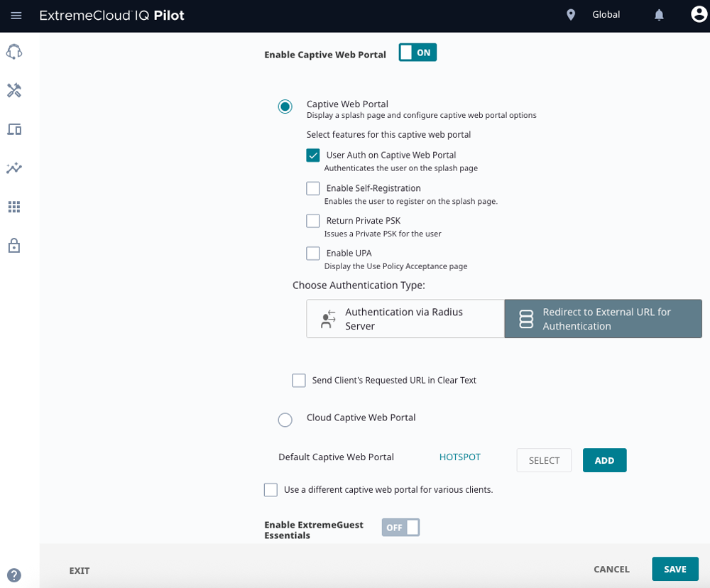Screen dimensions: 710x588
Task: Click the notifications bell icon
Action: 660,15
